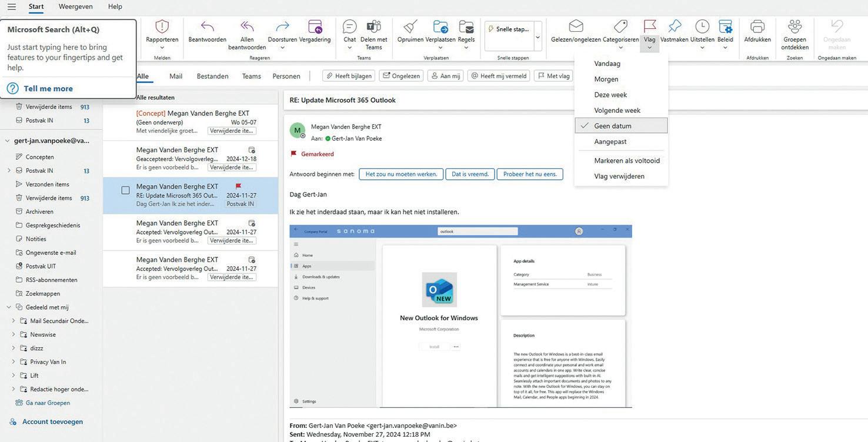Reply with 'Probeer het nu eens.'
The height and width of the screenshot is (442, 868).
[x=530, y=174]
